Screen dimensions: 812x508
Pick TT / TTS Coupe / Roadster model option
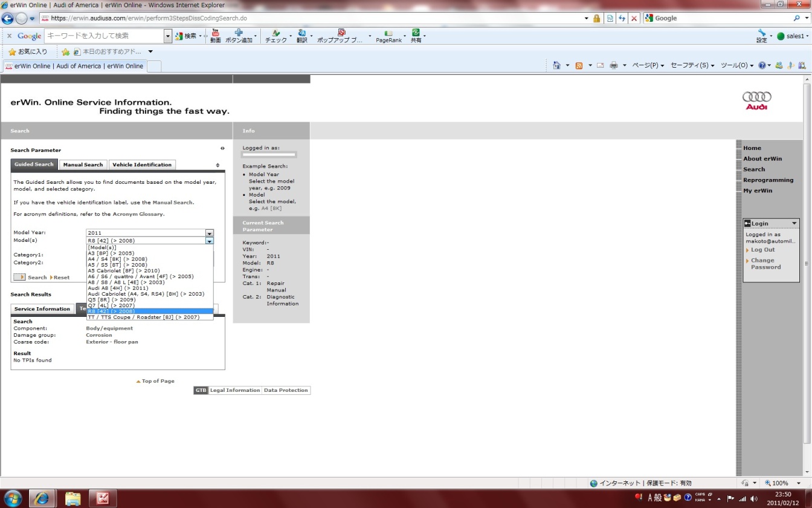(150, 317)
